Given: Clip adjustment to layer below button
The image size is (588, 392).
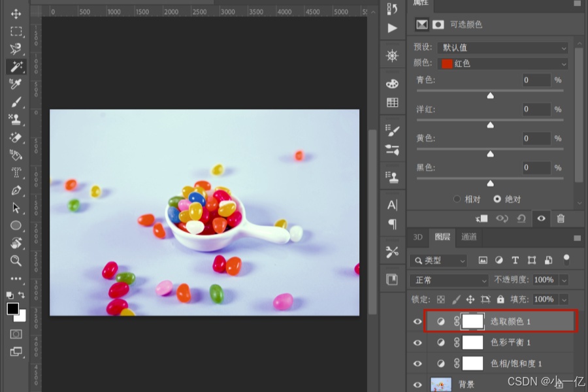Looking at the screenshot, I should pos(482,219).
